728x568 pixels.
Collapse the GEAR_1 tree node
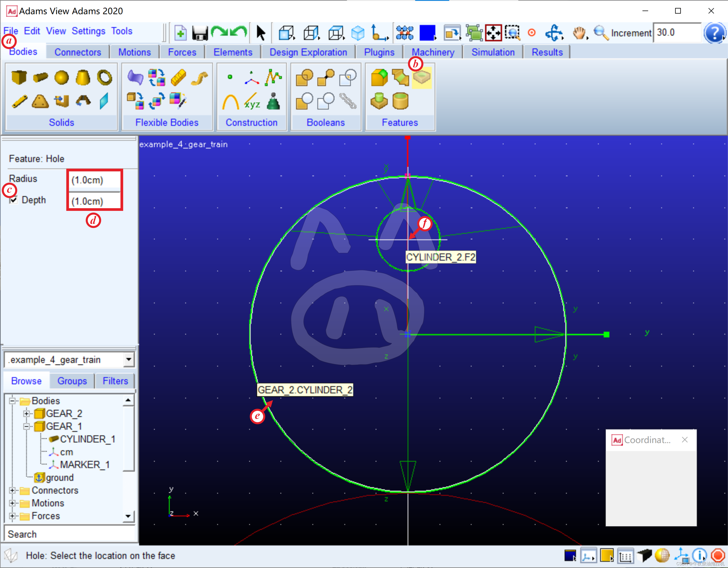(x=26, y=426)
